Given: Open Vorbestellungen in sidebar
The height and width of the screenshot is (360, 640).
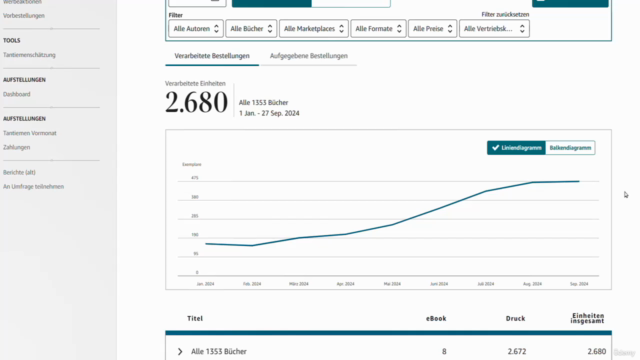Looking at the screenshot, I should [x=24, y=16].
